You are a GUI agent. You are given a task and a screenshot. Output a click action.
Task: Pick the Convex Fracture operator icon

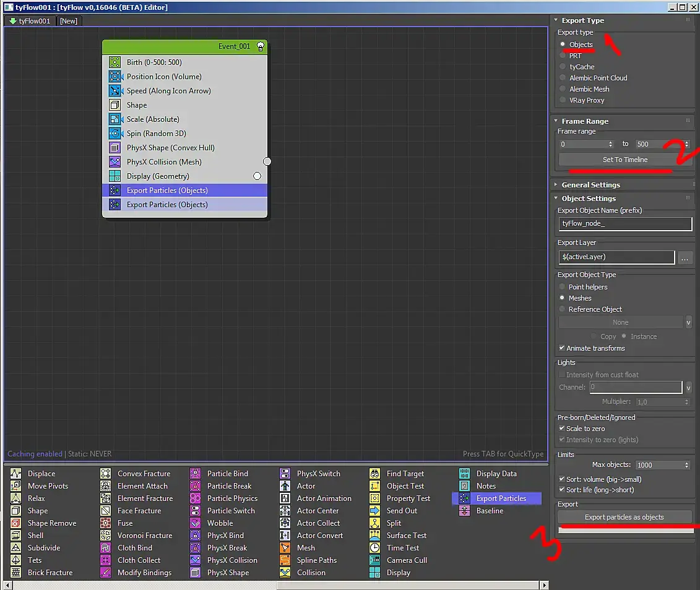(105, 474)
